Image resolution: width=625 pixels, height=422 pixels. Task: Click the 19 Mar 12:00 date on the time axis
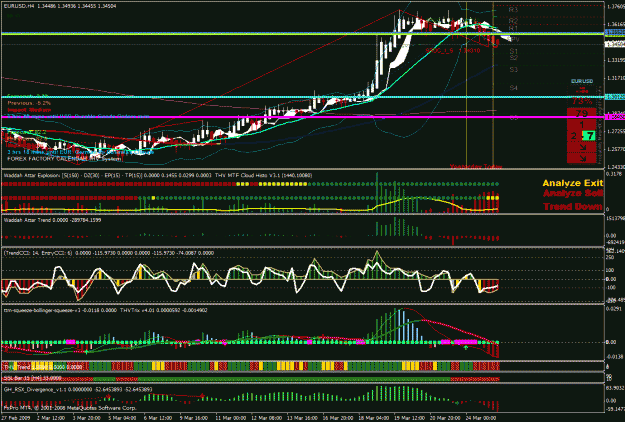(410, 418)
